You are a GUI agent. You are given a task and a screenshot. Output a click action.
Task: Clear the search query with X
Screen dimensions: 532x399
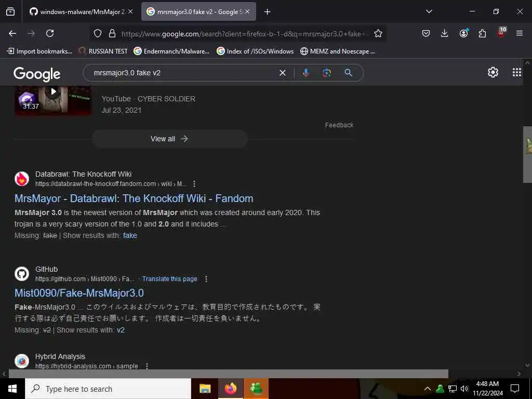click(282, 73)
